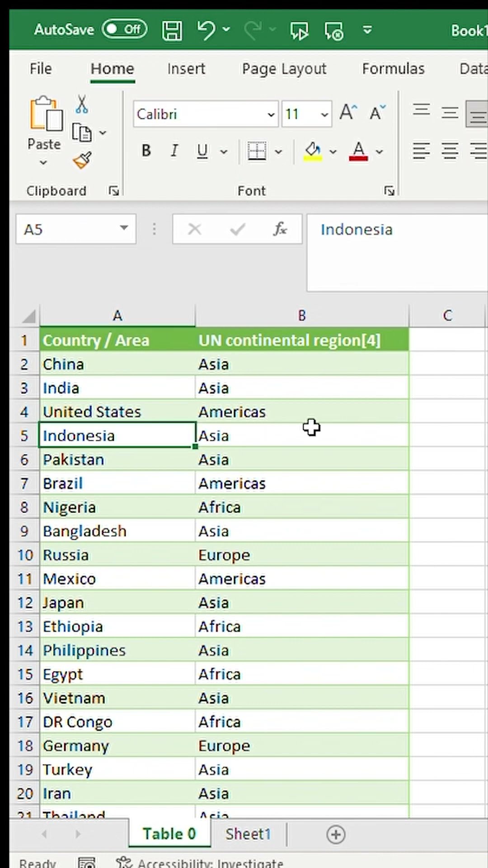Open the Copy options dropdown arrow
Viewport: 488px width, 868px height.
103,133
